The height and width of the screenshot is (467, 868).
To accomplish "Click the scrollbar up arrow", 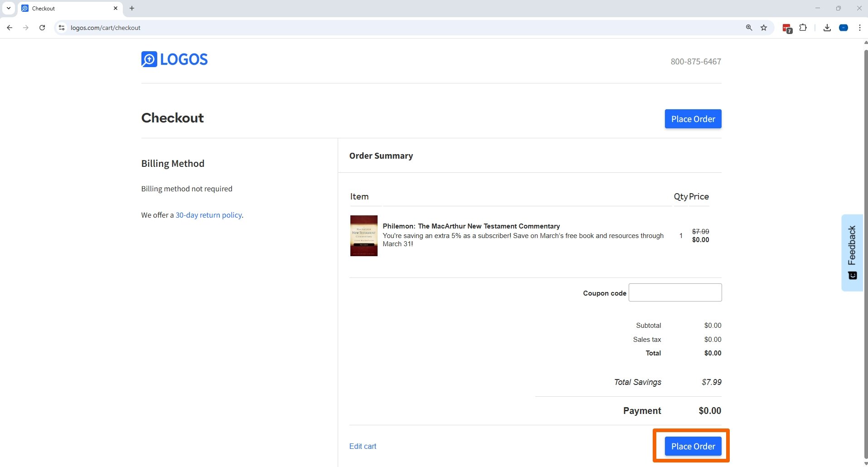I will [865, 42].
